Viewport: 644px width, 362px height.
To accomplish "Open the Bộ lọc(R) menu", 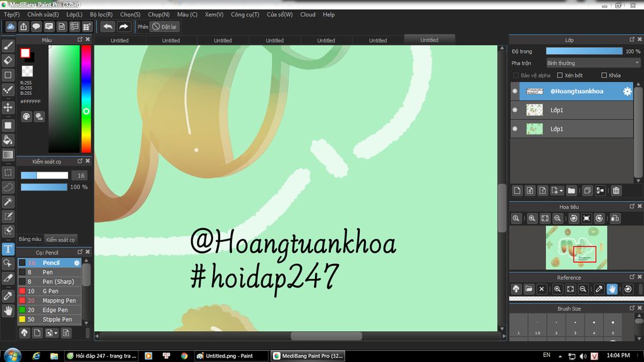I will tap(101, 14).
